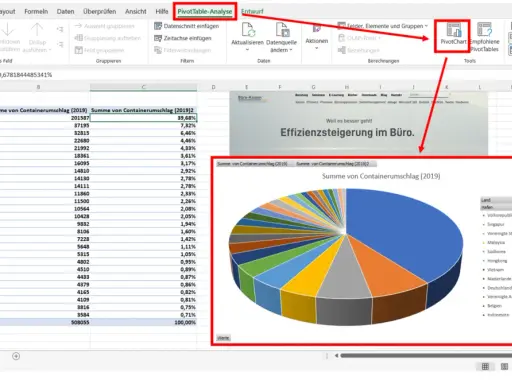Select the total cell 508055

[45, 322]
